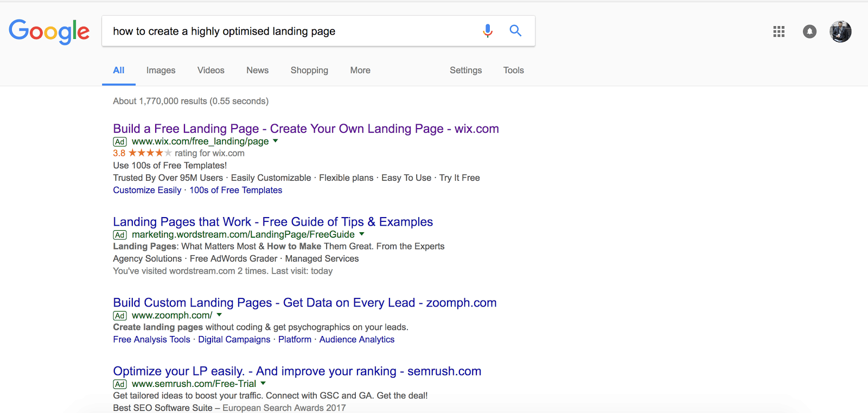868x413 pixels.
Task: Click 'Trusted By Over 95M Users' text
Action: pos(168,177)
